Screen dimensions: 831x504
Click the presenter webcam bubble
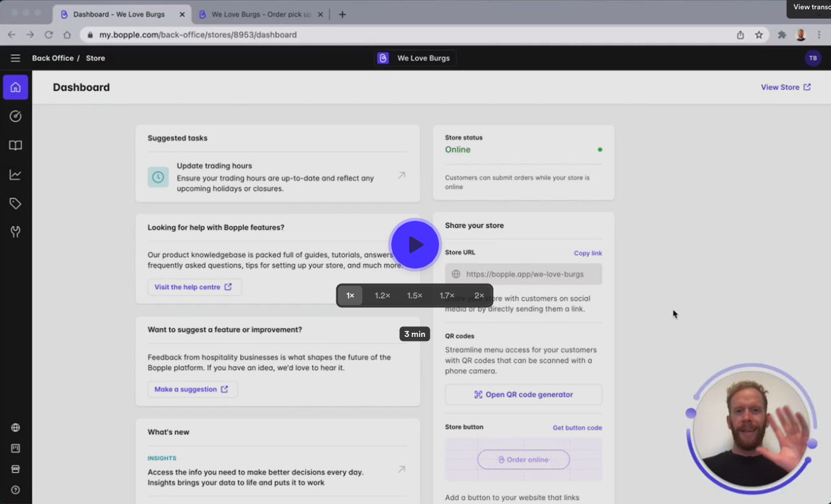click(x=751, y=429)
